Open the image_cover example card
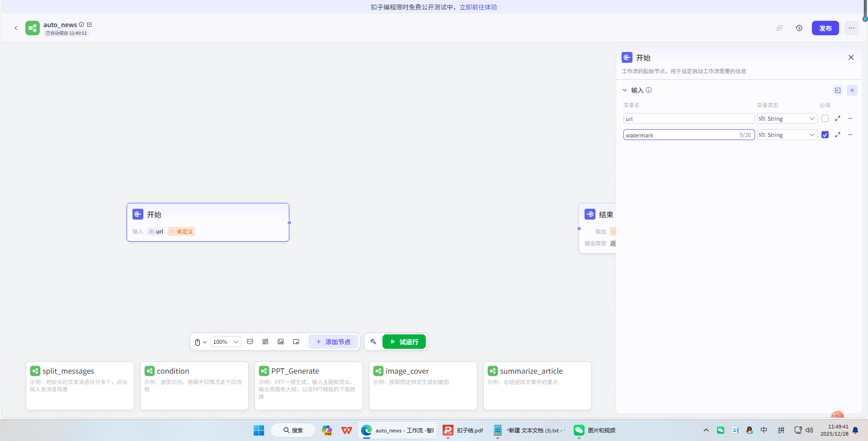This screenshot has height=441, width=868. pos(423,386)
